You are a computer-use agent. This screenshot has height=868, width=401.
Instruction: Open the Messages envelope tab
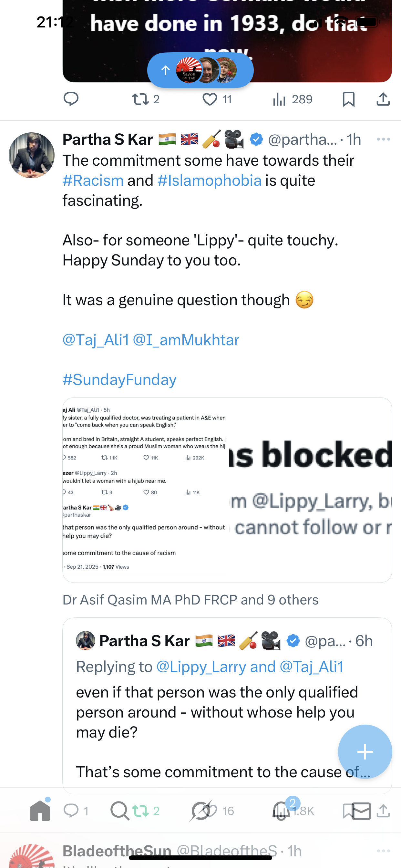coord(361,811)
